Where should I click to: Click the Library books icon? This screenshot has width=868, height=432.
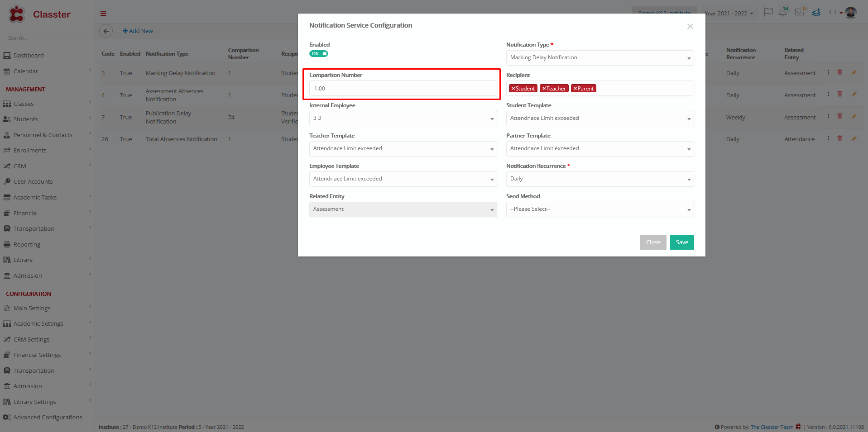7,260
